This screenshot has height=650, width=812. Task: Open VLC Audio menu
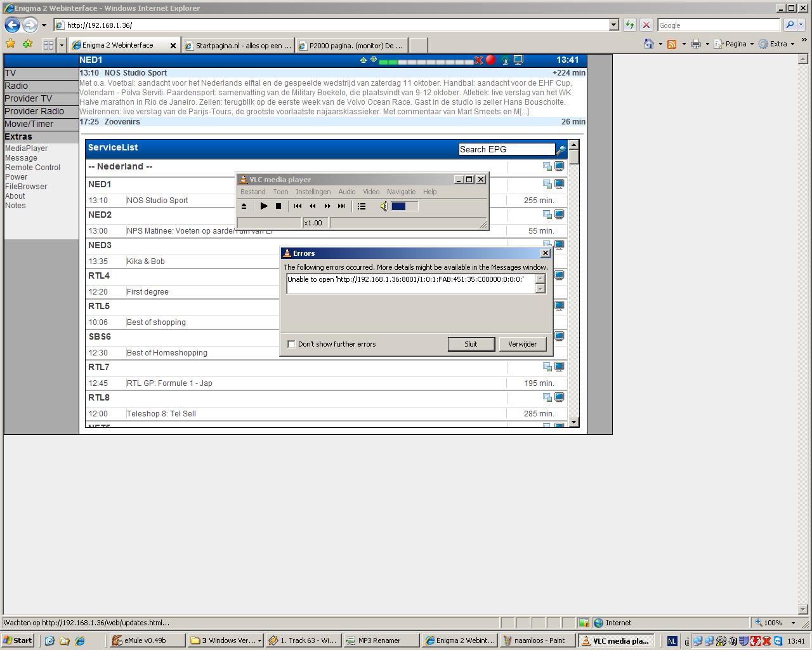(x=346, y=192)
